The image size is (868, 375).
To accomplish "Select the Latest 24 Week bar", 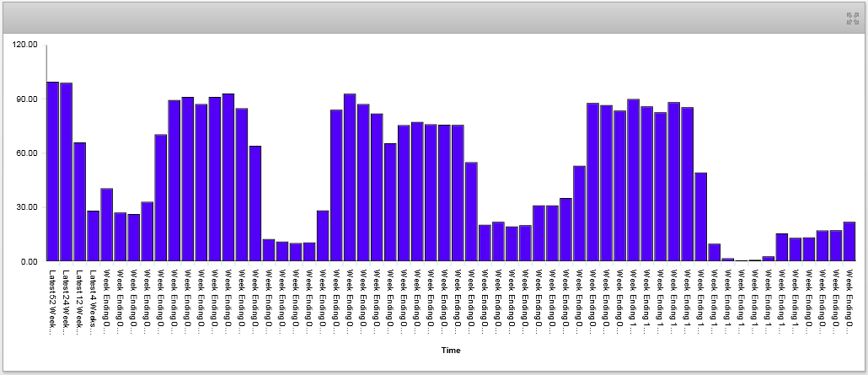I will pos(66,172).
